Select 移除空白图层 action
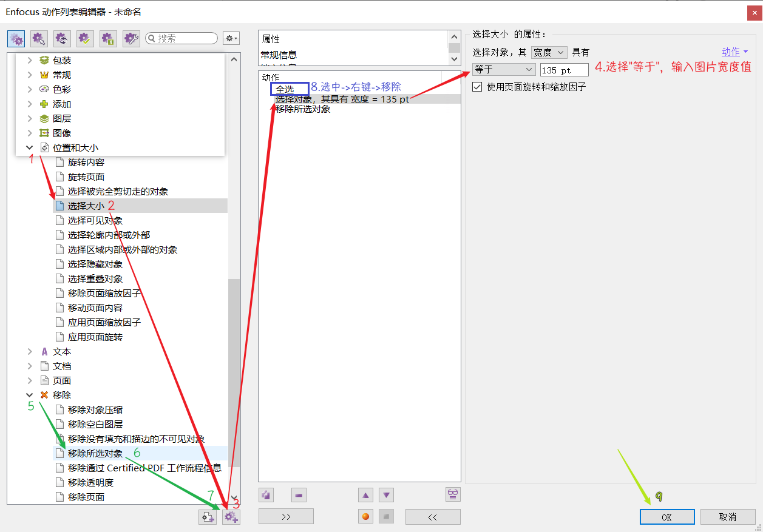This screenshot has height=532, width=763. click(95, 424)
